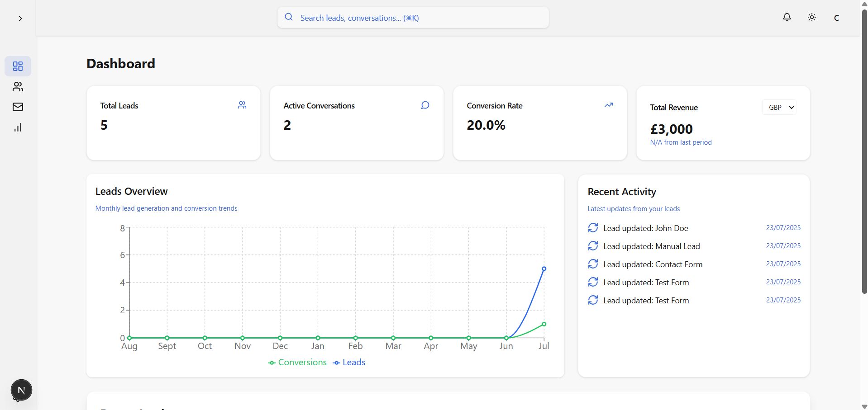This screenshot has height=410, width=868.
Task: Click the refresh icon beside Lead updated: John Doe
Action: pos(593,227)
